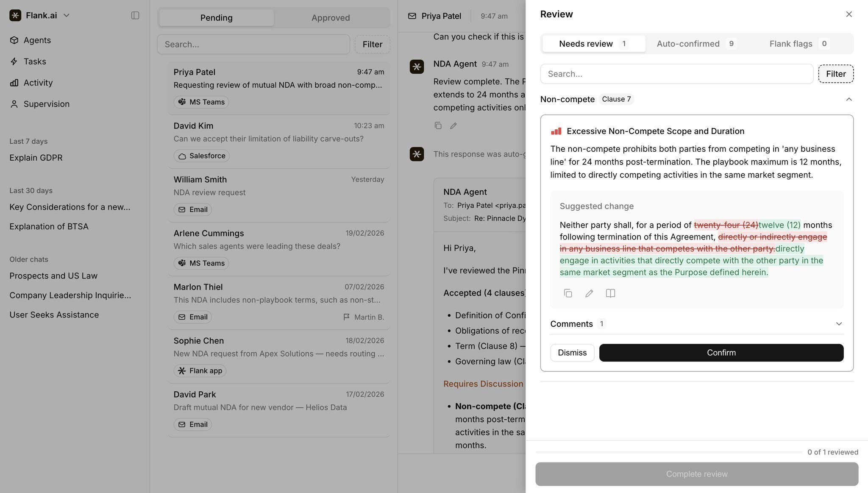
Task: Collapse the Non-compete Clause 7 section
Action: click(x=849, y=99)
